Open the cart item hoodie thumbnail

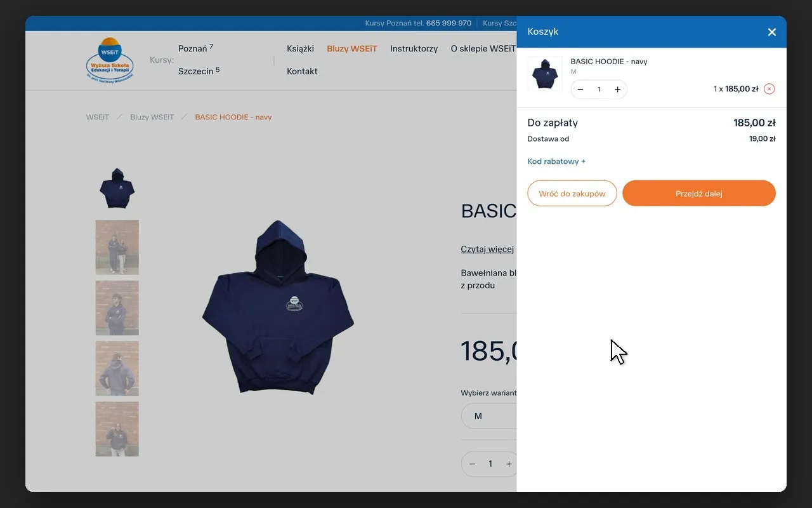(x=545, y=74)
